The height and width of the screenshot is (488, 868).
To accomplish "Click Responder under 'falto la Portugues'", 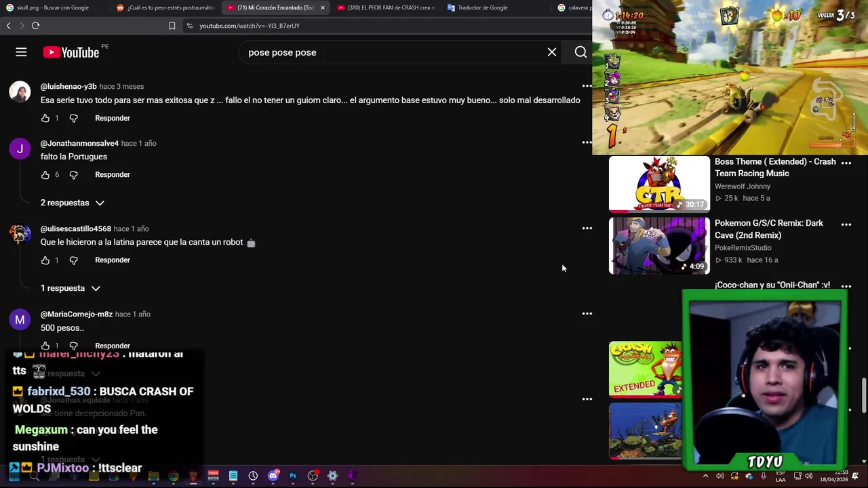I will coord(113,175).
